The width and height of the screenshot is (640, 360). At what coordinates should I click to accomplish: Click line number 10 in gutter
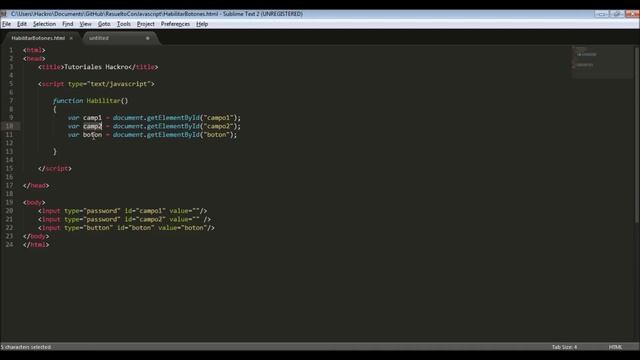(9, 126)
